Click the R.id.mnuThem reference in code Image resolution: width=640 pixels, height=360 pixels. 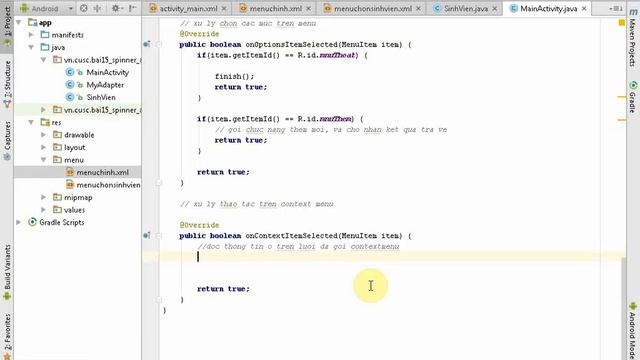pyautogui.click(x=325, y=119)
